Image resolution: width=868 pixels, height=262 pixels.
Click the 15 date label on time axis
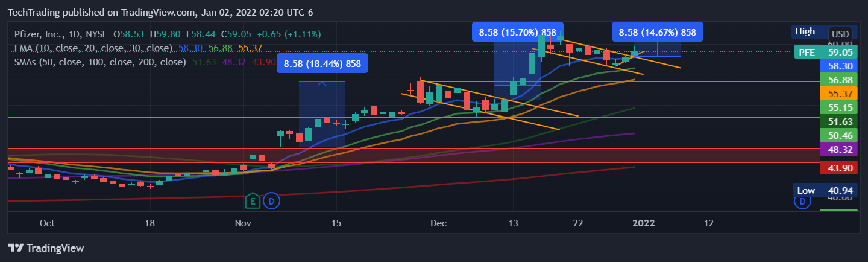point(336,223)
